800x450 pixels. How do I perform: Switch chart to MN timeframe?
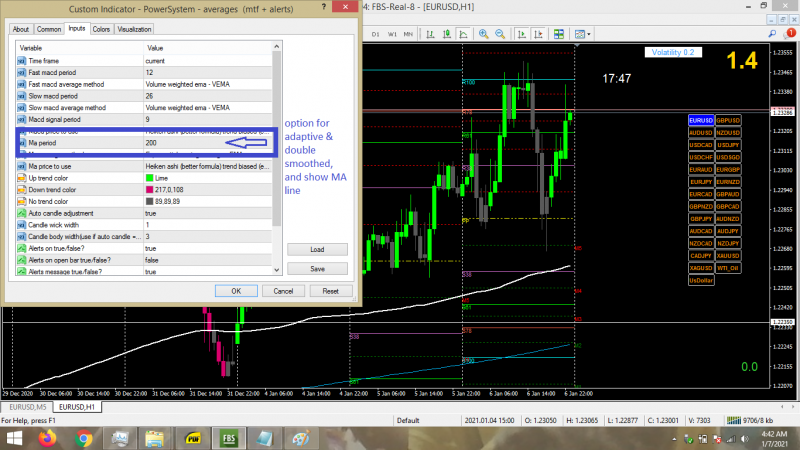(x=408, y=34)
